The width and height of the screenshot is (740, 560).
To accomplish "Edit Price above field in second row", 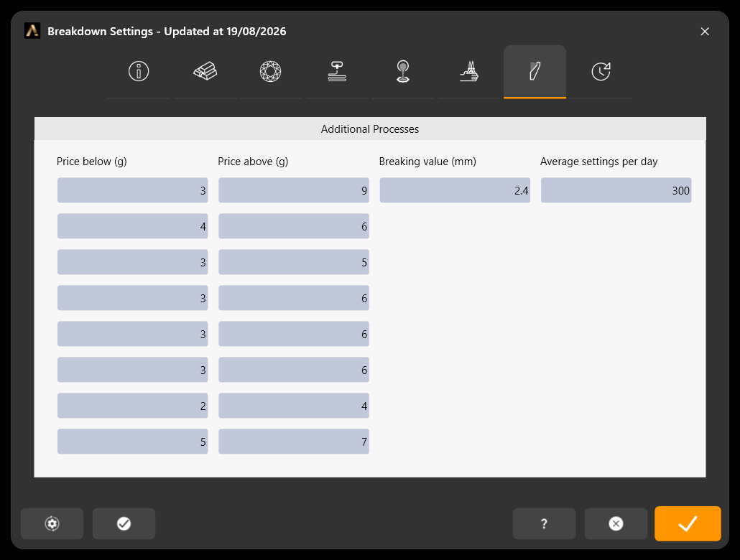I will [x=294, y=226].
